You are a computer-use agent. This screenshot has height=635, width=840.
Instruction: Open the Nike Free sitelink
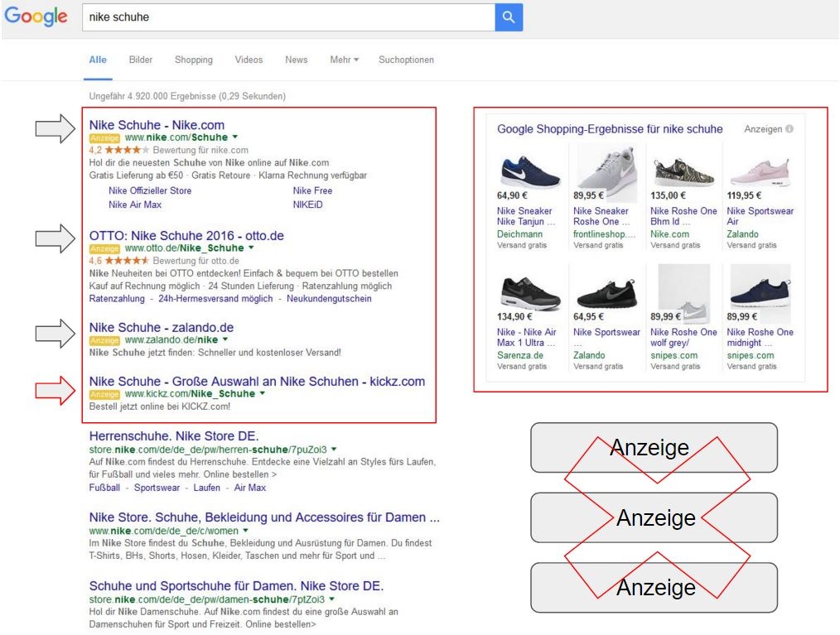point(312,190)
